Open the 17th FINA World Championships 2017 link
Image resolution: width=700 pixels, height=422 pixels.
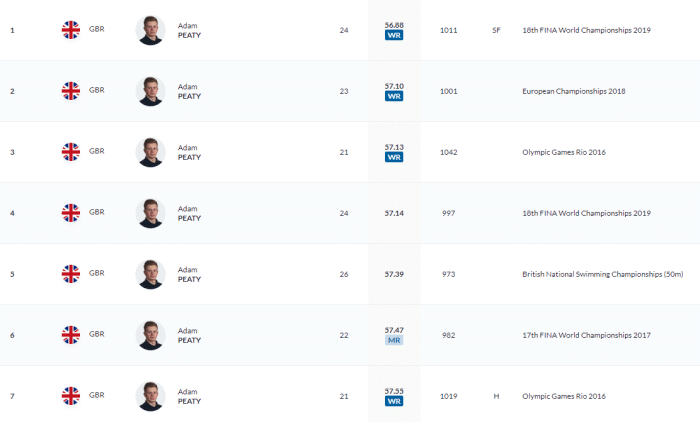tap(586, 334)
